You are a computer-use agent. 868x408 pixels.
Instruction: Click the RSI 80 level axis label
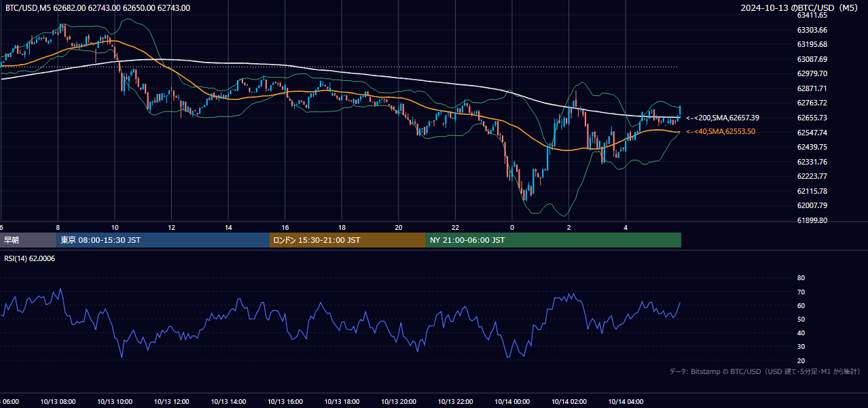(801, 278)
